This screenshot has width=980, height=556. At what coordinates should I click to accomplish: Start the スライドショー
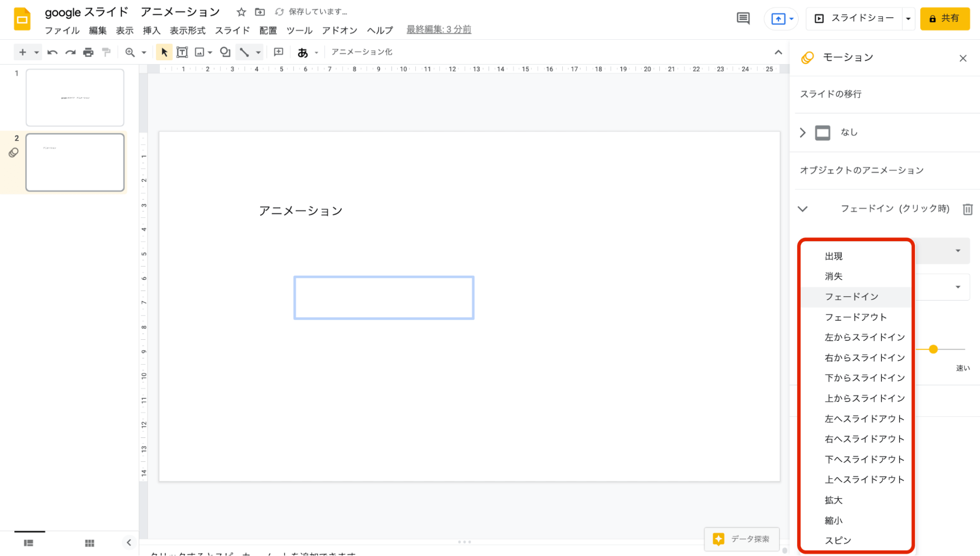tap(854, 19)
